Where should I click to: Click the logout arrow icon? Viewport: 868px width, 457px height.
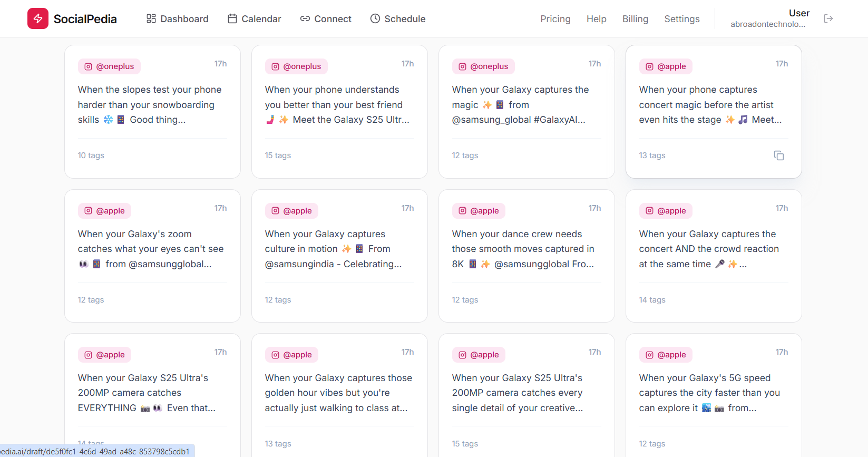[x=828, y=18]
